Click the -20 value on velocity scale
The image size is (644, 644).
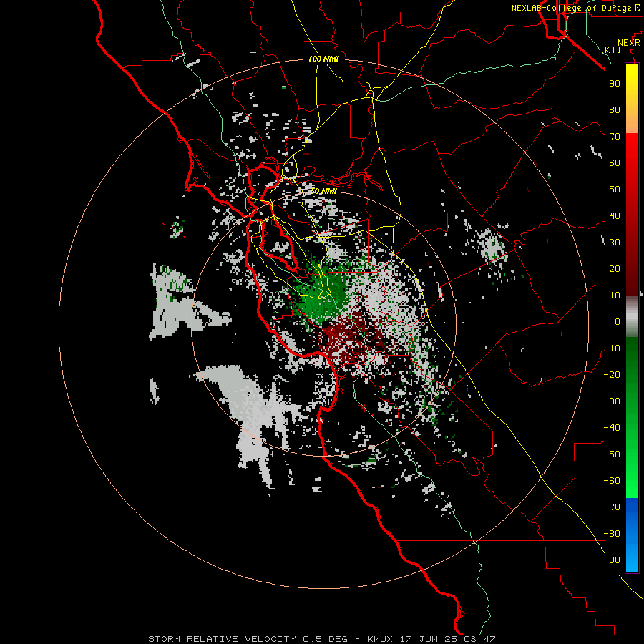[x=612, y=375]
